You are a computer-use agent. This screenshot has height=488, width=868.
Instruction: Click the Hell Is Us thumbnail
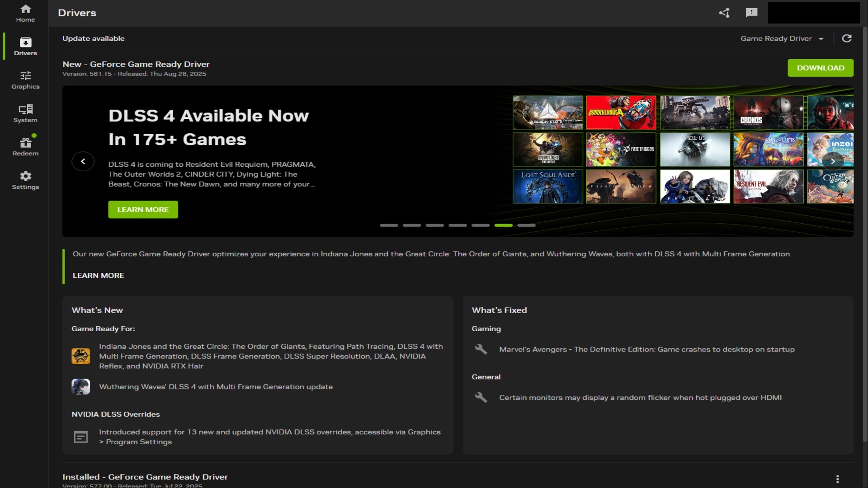click(x=695, y=150)
